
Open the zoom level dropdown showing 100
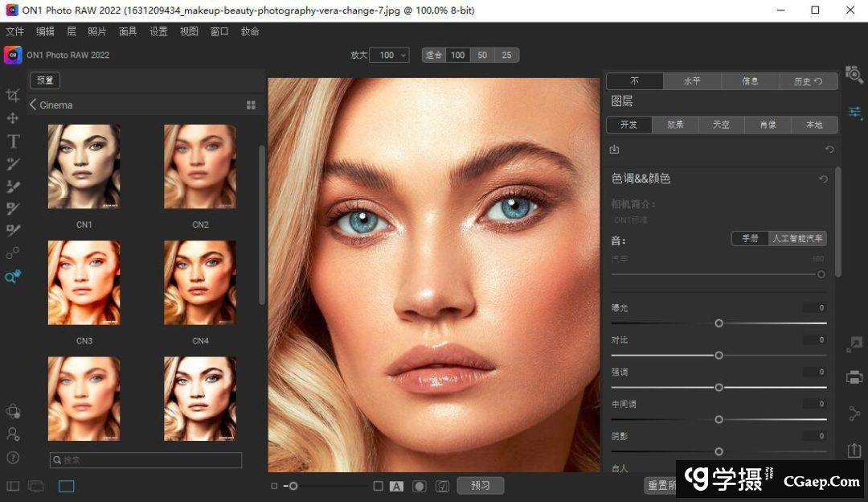click(390, 56)
